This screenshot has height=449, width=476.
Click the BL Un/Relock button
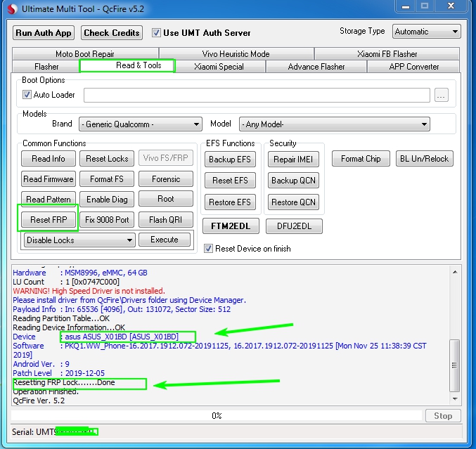(425, 159)
